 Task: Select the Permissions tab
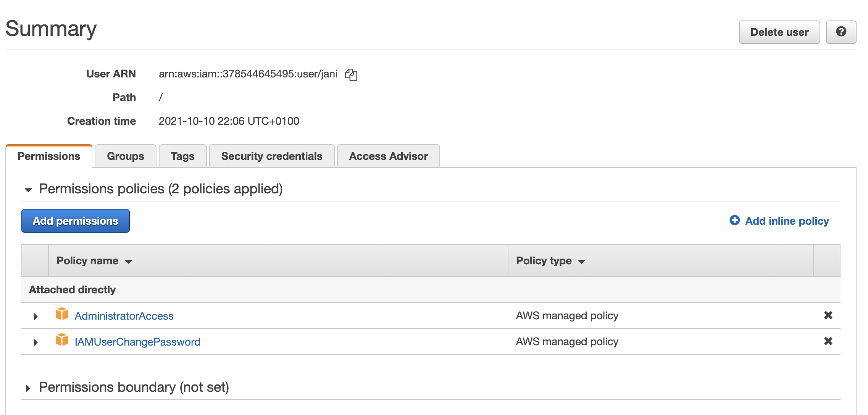click(x=49, y=156)
